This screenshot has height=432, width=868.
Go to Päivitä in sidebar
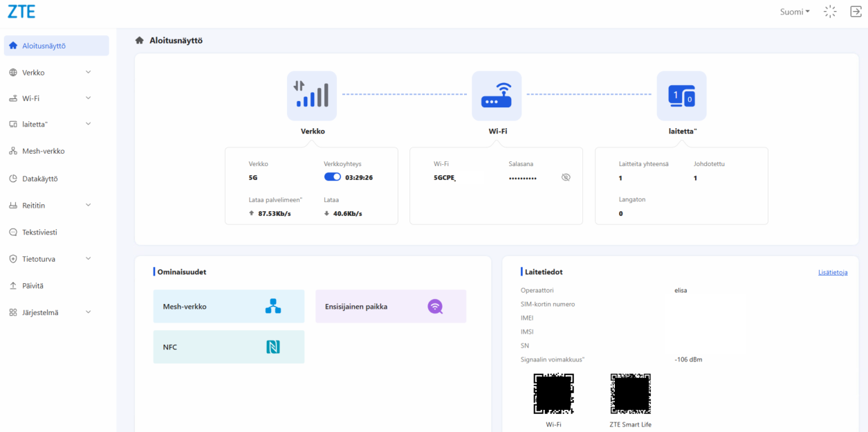pos(33,285)
